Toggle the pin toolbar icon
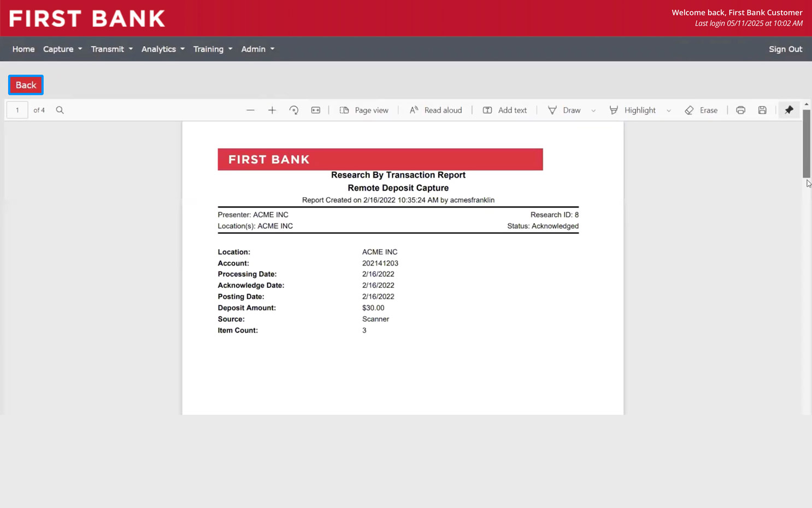Viewport: 812px width, 508px height. pyautogui.click(x=789, y=110)
